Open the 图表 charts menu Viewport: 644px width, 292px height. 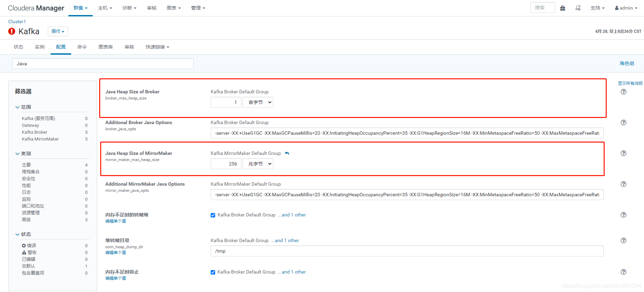tap(174, 8)
